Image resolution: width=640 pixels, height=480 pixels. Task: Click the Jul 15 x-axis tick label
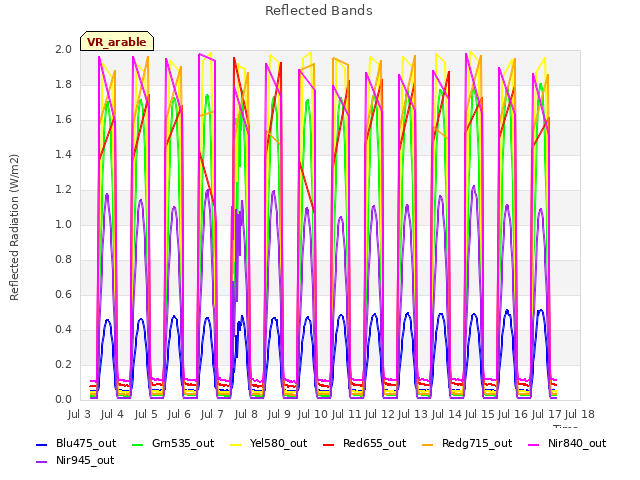(x=480, y=414)
